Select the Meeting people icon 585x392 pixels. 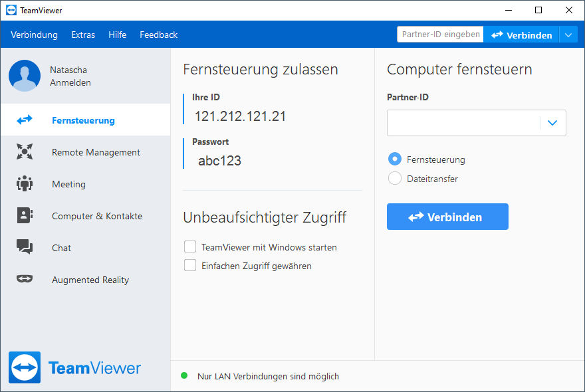pyautogui.click(x=25, y=183)
